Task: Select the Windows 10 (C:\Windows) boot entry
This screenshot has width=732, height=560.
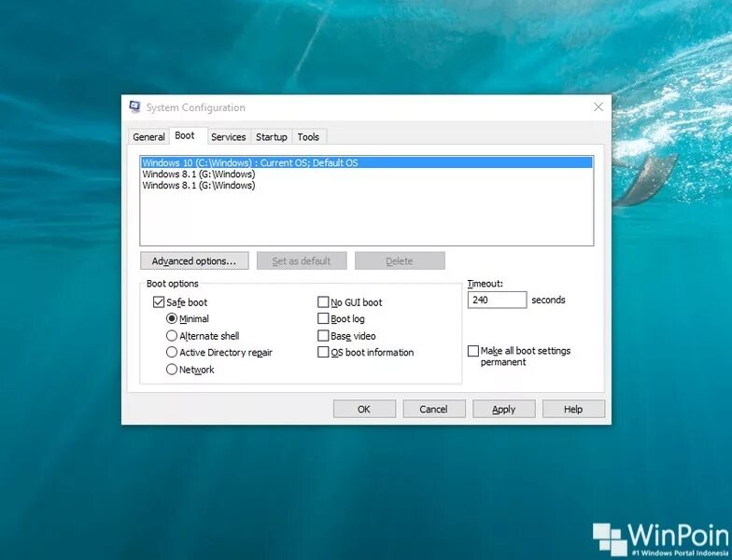Action: [x=366, y=162]
